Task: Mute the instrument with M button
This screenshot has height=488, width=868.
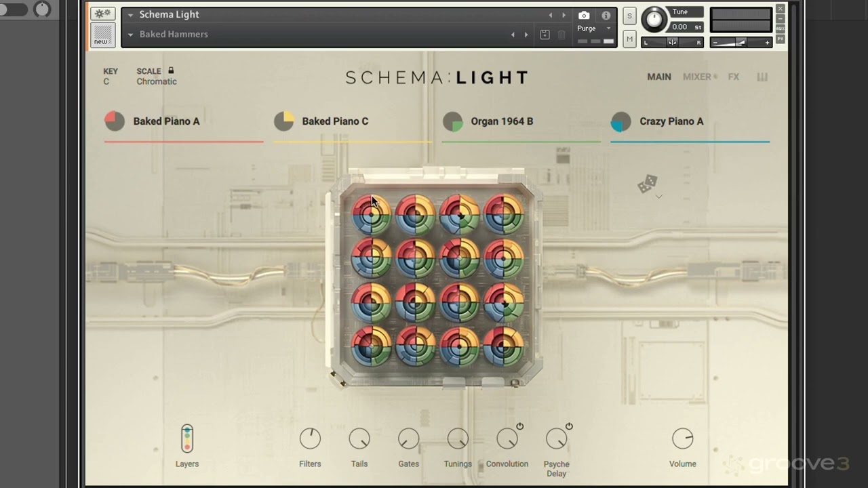Action: pyautogui.click(x=629, y=39)
